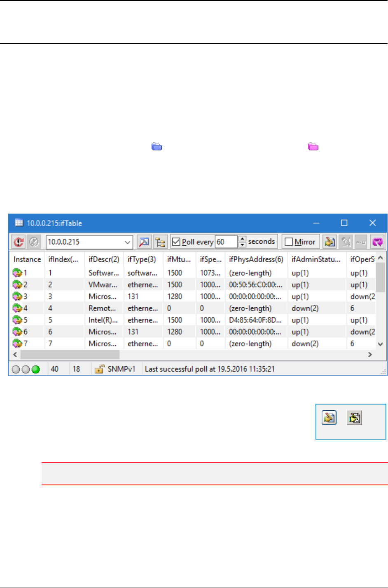The width and height of the screenshot is (388, 588).
Task: Click the SNMPv1 padlock icon in the status bar
Action: pos(99,369)
